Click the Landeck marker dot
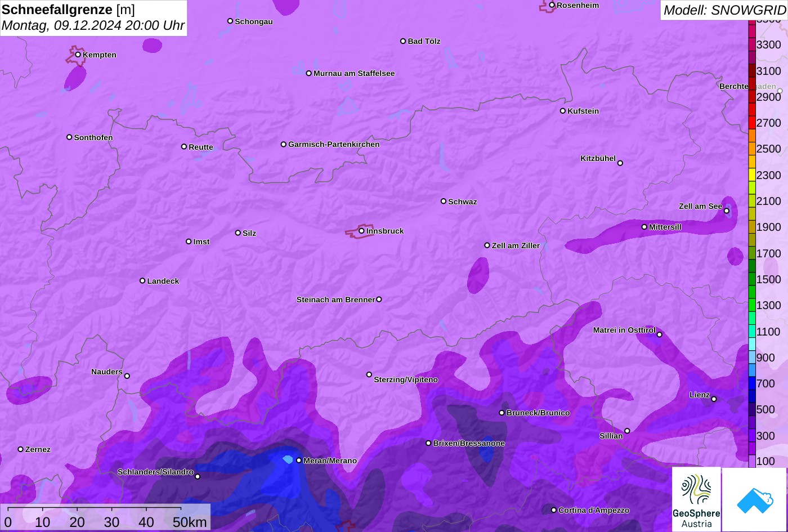 coord(142,281)
